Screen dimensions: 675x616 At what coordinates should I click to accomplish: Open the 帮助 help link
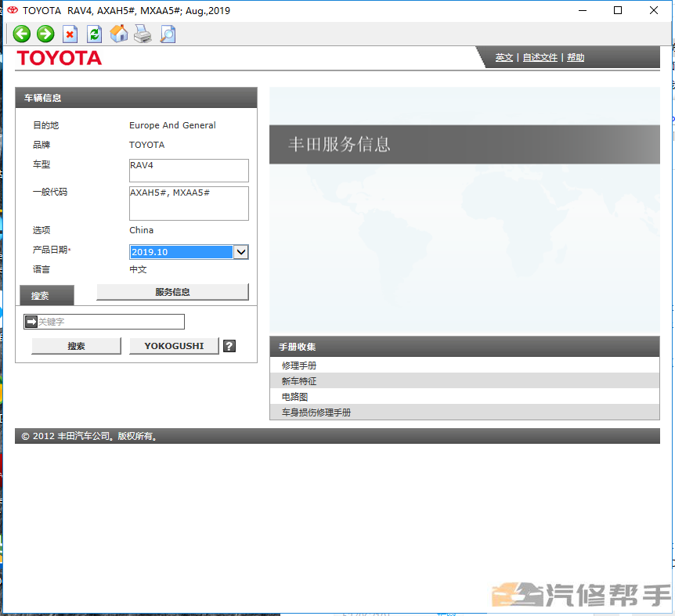(x=576, y=57)
